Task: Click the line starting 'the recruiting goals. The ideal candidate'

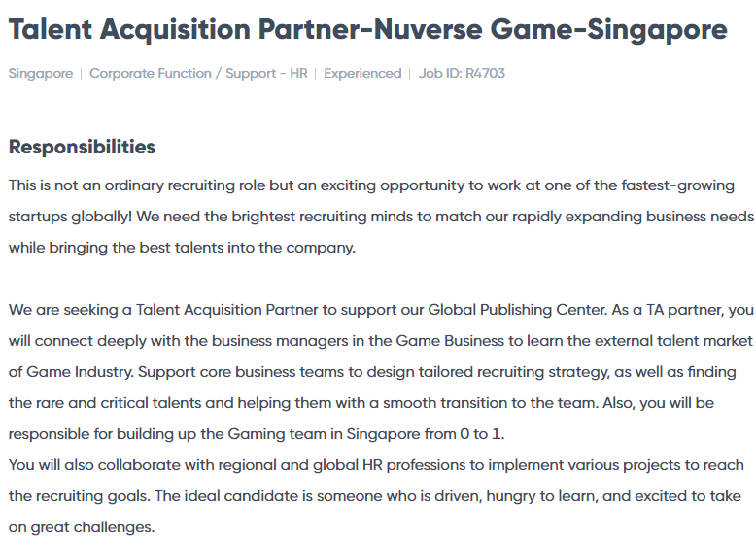Action: pyautogui.click(x=375, y=496)
